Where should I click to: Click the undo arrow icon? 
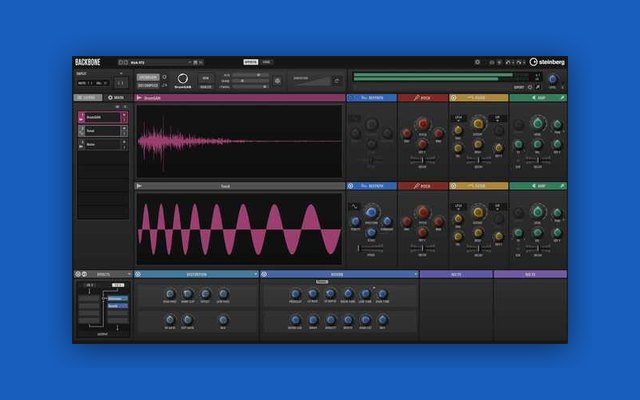click(x=508, y=62)
